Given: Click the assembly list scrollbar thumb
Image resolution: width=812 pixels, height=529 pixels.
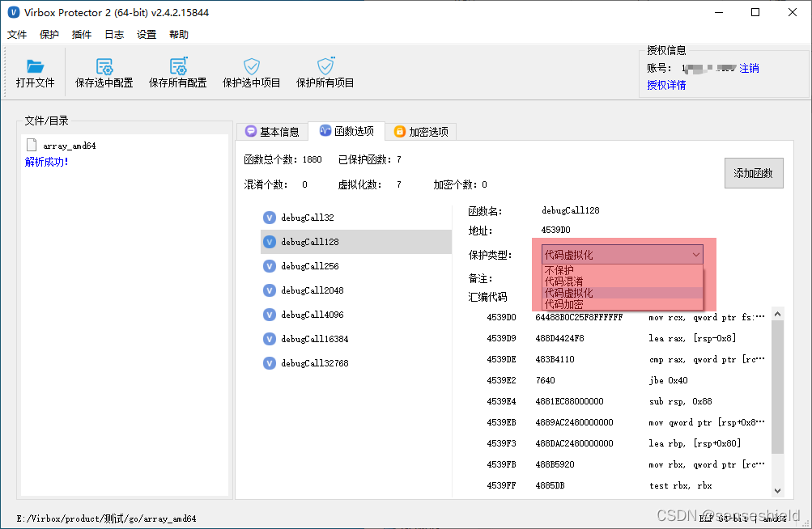Looking at the screenshot, I should pos(777,387).
